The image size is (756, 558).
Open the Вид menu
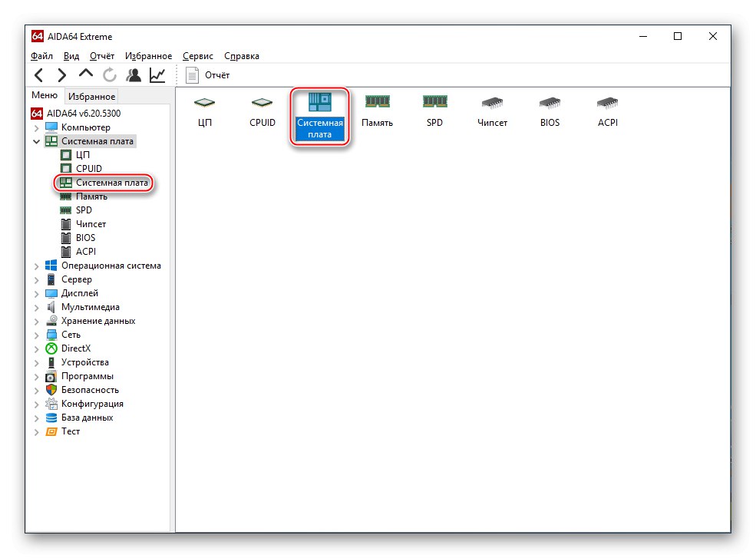71,56
